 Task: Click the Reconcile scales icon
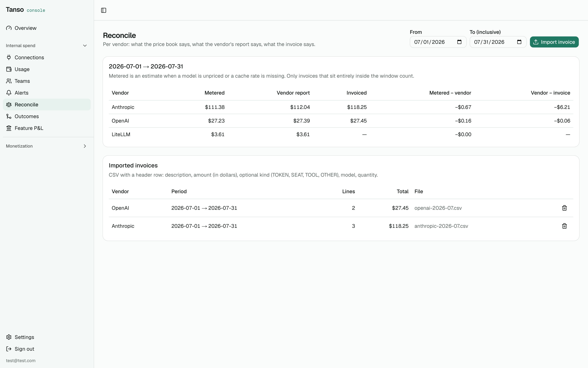pos(9,105)
